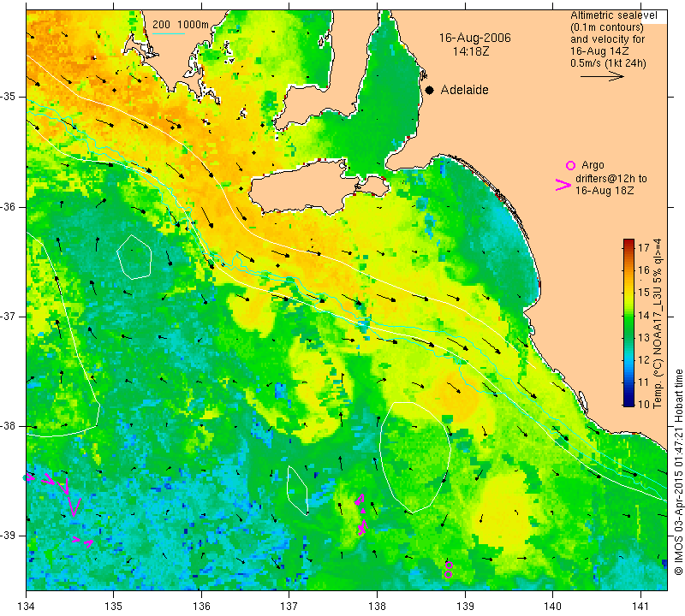Click the colorbar tick label "15"

[x=644, y=292]
